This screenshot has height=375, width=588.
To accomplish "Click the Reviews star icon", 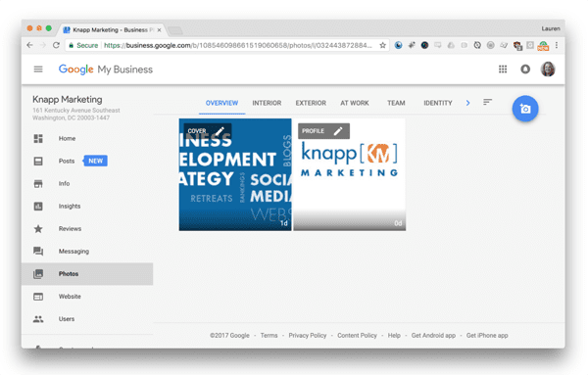I will pyautogui.click(x=38, y=228).
